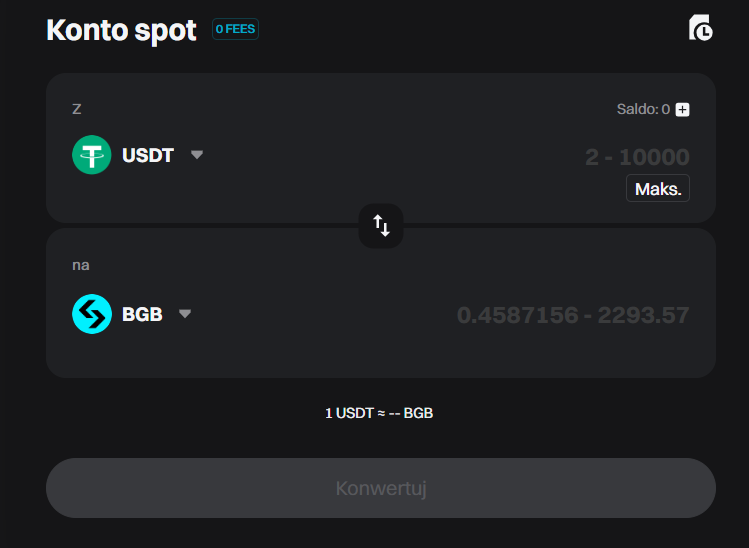
Task: Click the cyan BGB token logo
Action: click(92, 314)
